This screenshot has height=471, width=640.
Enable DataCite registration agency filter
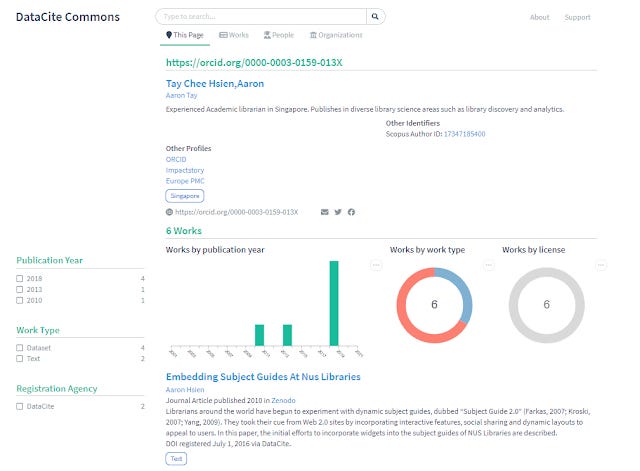coord(20,407)
